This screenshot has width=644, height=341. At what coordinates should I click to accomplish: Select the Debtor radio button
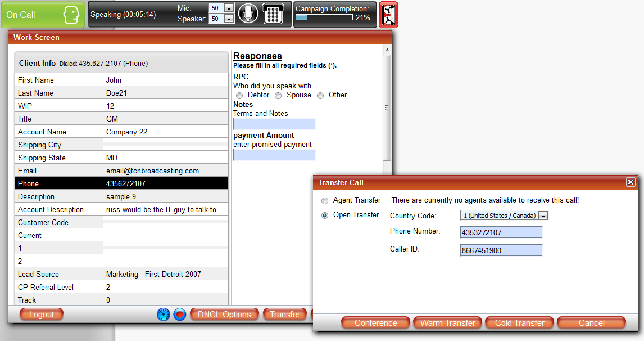(240, 95)
